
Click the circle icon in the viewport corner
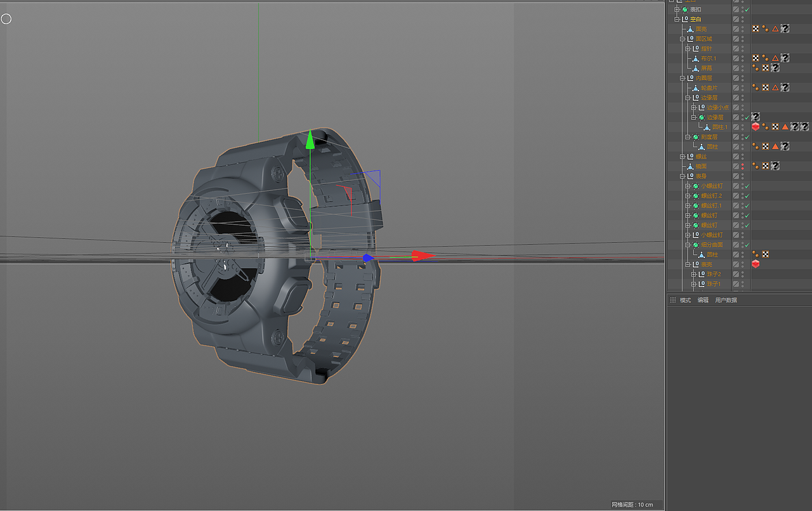point(6,19)
